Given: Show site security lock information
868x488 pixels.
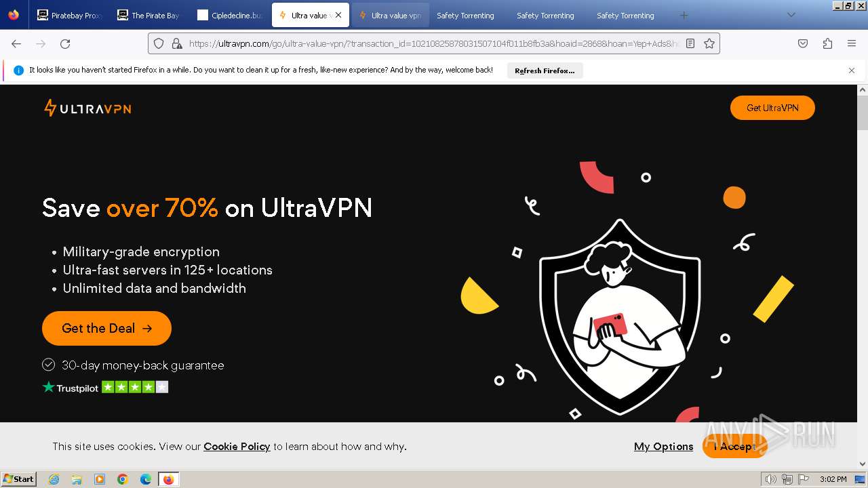Looking at the screenshot, I should 177,43.
